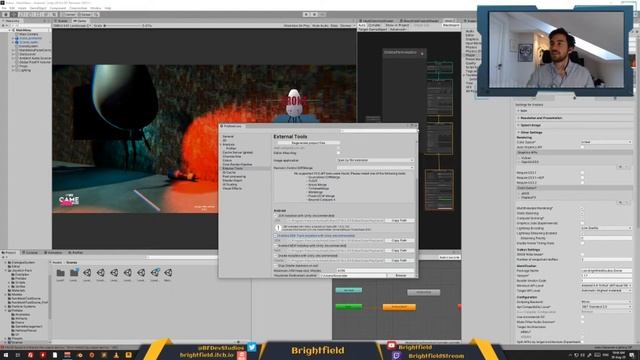Open the Image application dropdown
The height and width of the screenshot is (360, 640).
(375, 160)
